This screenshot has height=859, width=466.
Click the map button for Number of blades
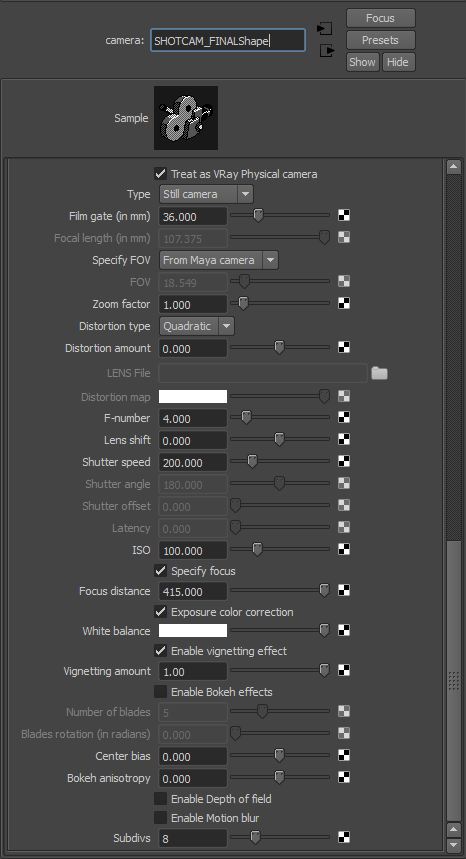point(344,712)
